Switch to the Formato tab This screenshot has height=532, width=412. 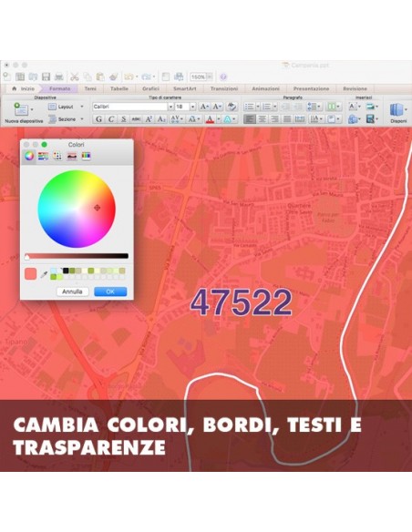click(60, 88)
